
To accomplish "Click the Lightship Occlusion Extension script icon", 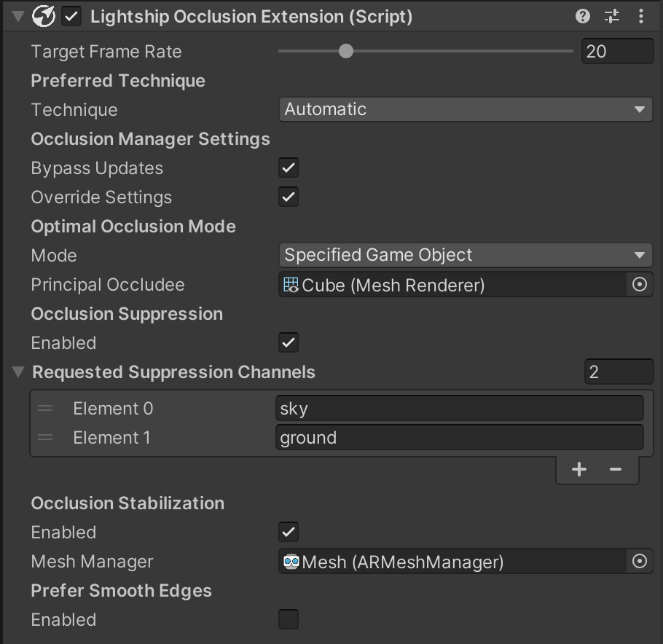I will [x=44, y=16].
